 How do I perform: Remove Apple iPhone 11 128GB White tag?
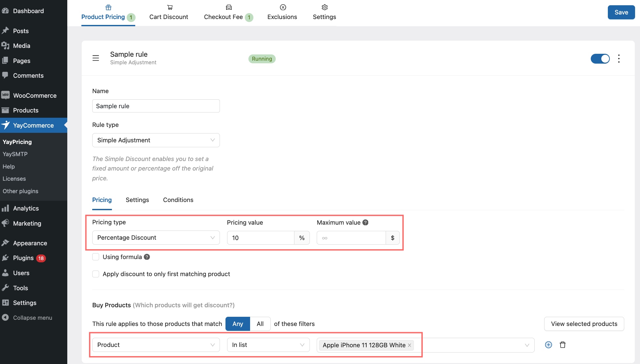pyautogui.click(x=410, y=345)
